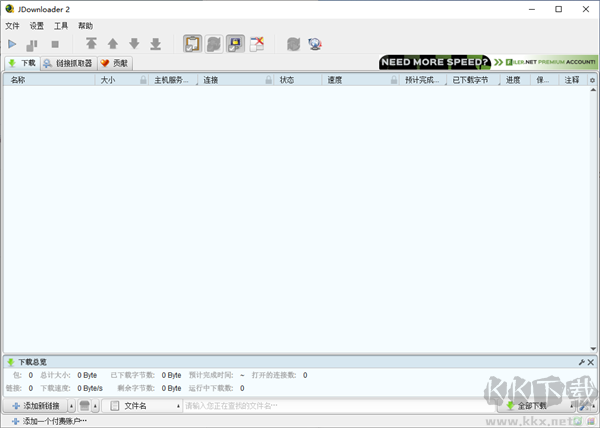Toggle lock icon on 连接 column

click(x=269, y=80)
